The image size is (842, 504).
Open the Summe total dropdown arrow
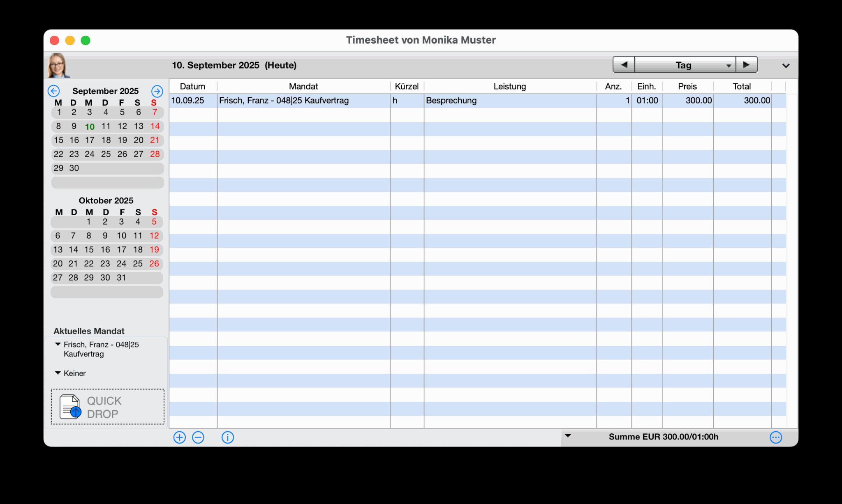tap(568, 436)
